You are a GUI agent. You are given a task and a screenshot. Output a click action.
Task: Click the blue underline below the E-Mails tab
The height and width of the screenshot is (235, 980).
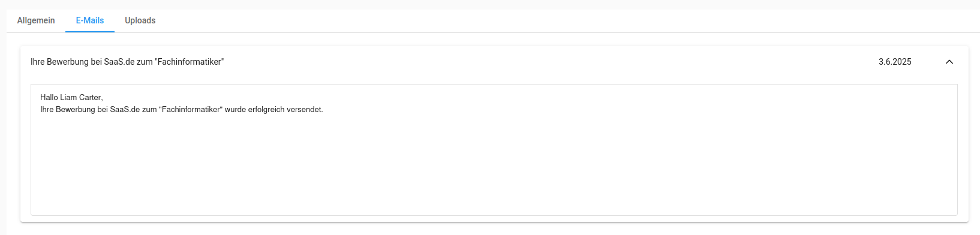coord(90,32)
